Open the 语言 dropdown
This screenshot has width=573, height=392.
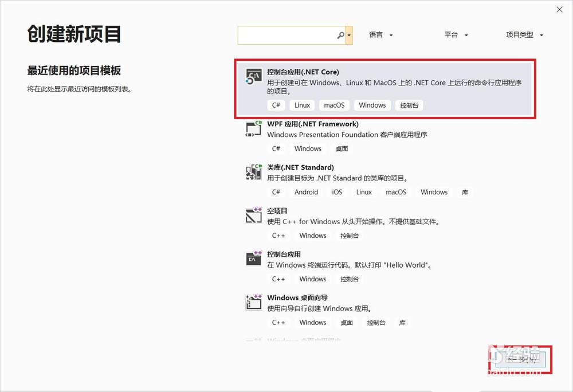[380, 35]
